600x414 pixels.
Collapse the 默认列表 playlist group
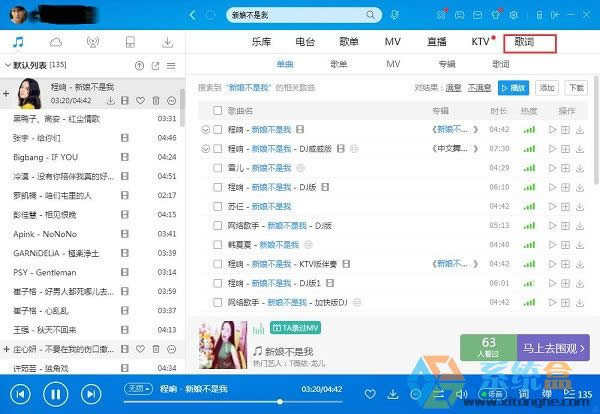[x=8, y=65]
